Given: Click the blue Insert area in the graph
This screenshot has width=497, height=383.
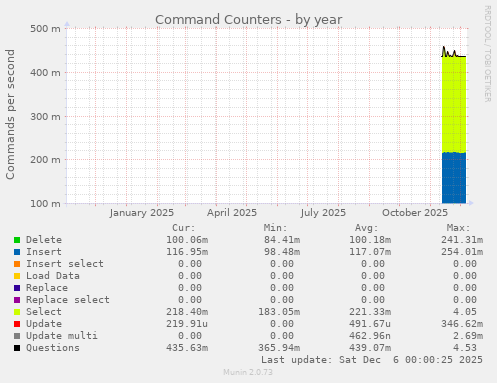Looking at the screenshot, I should [x=454, y=178].
